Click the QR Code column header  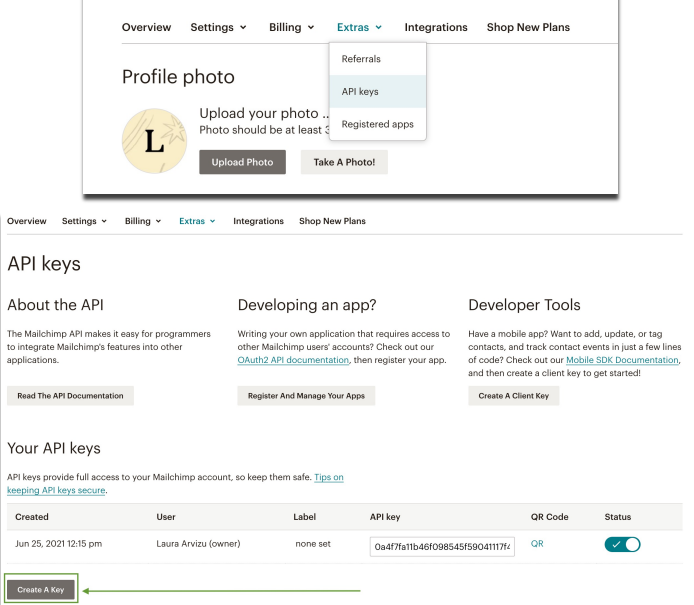point(549,516)
